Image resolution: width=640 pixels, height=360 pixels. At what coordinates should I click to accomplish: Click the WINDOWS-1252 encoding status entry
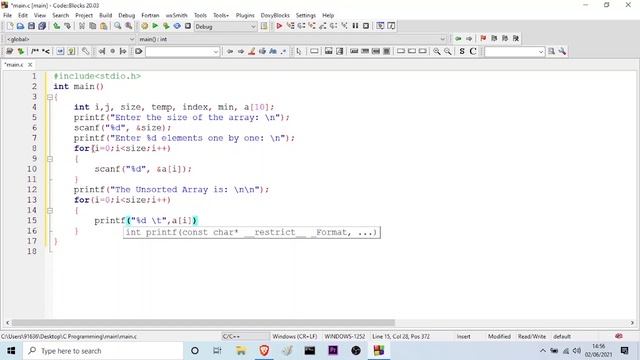[x=345, y=336]
